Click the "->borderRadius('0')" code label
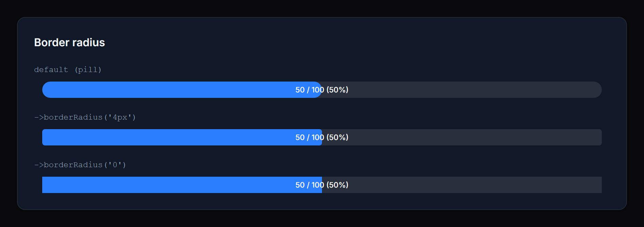The image size is (644, 227). (80, 165)
